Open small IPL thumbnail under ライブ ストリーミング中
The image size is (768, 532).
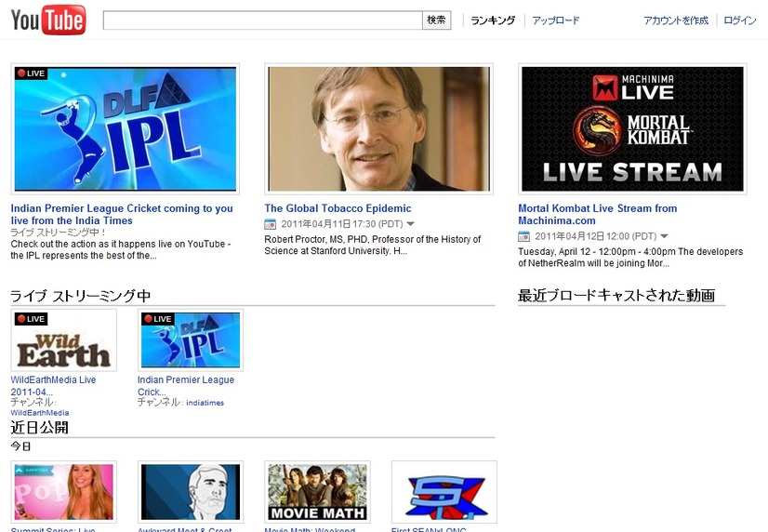pos(191,340)
